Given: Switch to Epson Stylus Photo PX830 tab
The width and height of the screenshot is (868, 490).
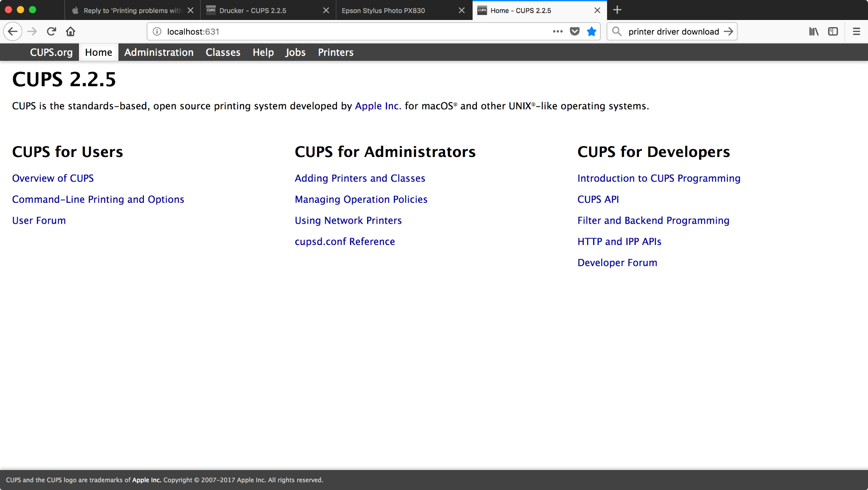Looking at the screenshot, I should click(403, 10).
